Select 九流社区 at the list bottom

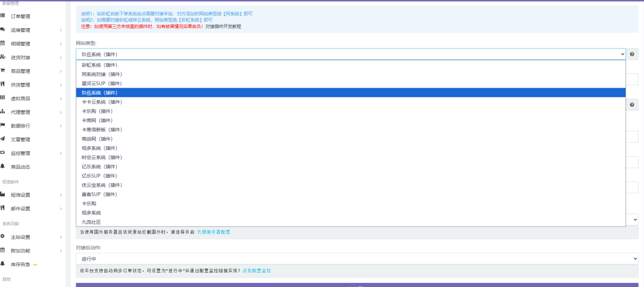91,222
